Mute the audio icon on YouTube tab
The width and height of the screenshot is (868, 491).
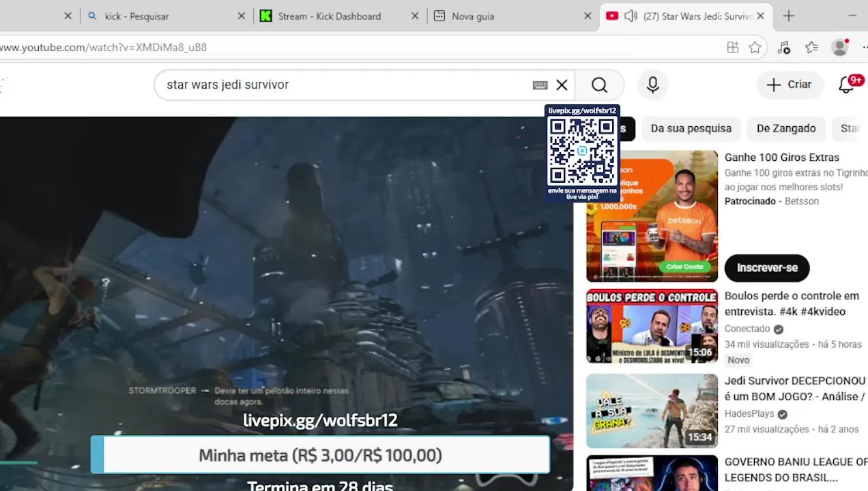click(631, 16)
